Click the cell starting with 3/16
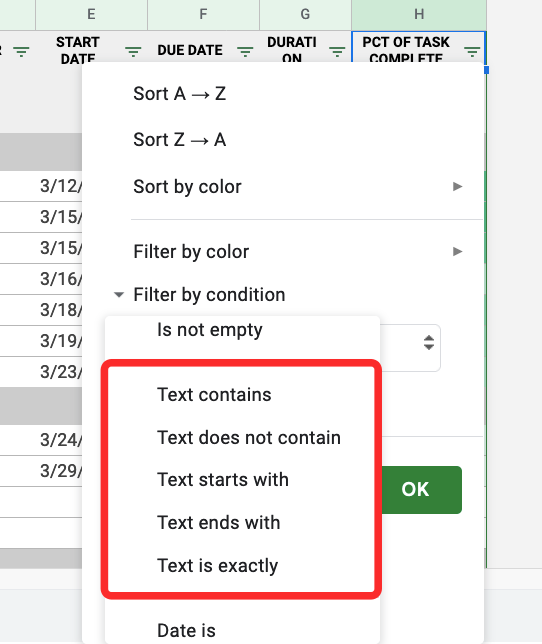Screen dimensions: 542x644 click(60, 279)
